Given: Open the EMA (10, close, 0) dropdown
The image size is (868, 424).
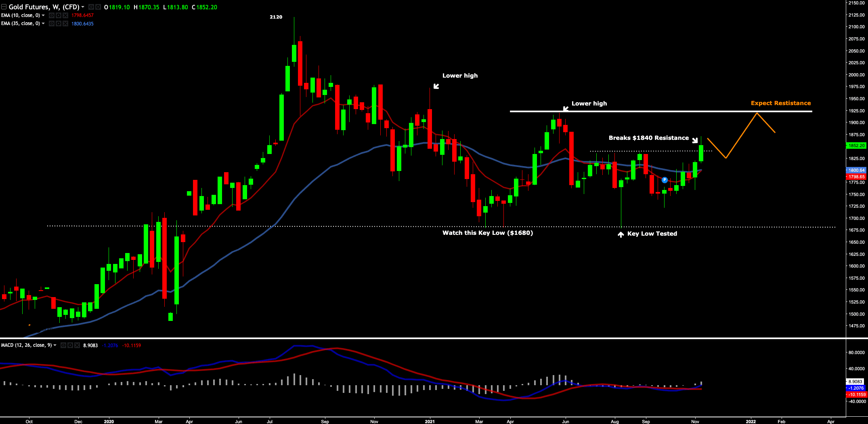Looking at the screenshot, I should coord(43,15).
